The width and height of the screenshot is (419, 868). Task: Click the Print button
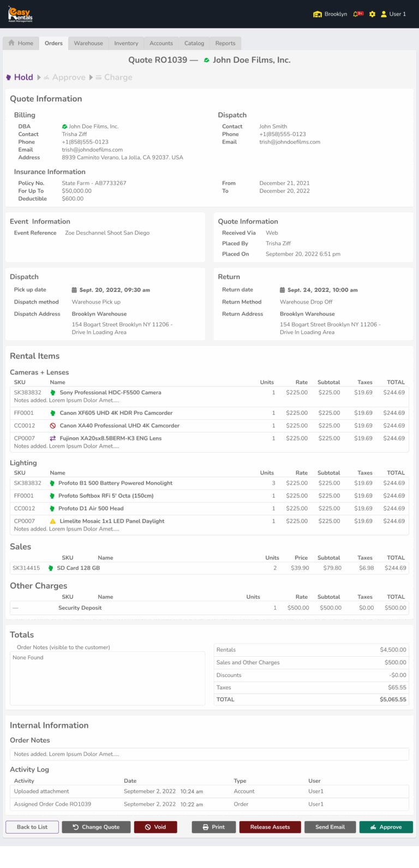(214, 827)
